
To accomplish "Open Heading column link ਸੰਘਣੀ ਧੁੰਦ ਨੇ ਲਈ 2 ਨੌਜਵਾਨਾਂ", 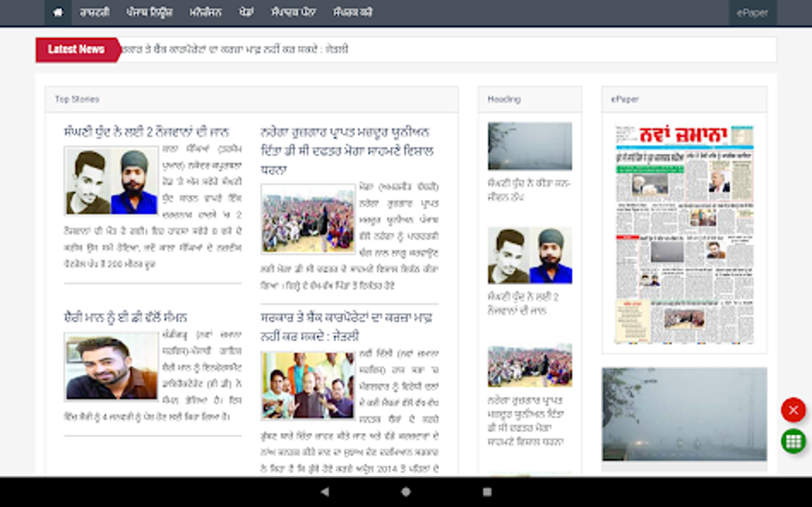I will point(523,304).
